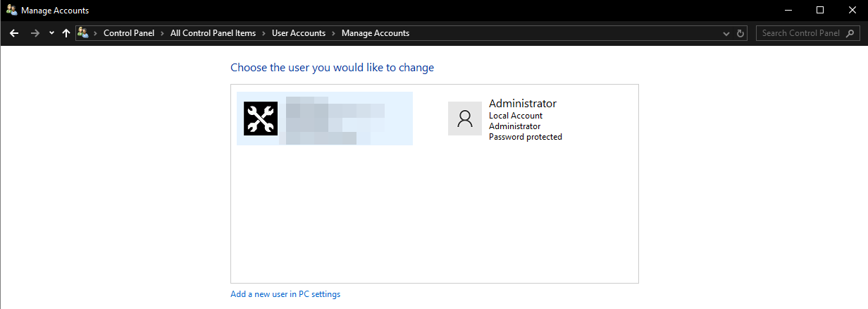The height and width of the screenshot is (309, 868).
Task: Click the Refresh button in address bar
Action: (740, 33)
